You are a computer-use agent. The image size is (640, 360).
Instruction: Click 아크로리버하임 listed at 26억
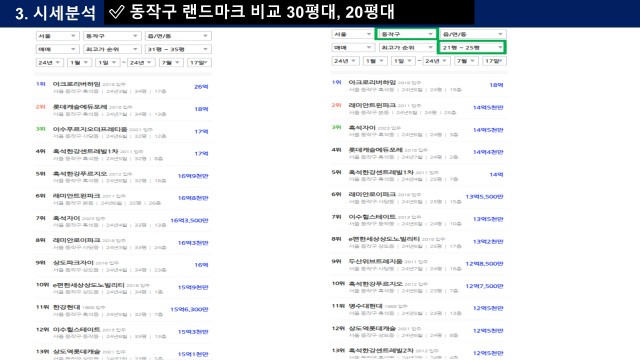click(76, 84)
